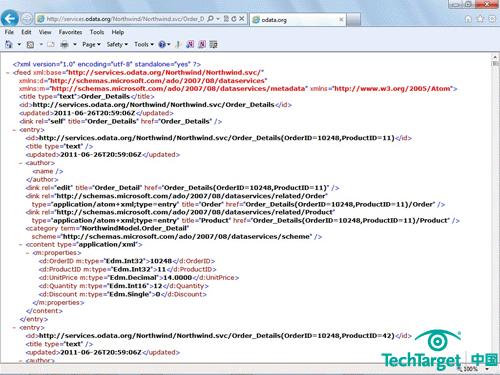Click the Forward navigation arrow

coord(27,19)
